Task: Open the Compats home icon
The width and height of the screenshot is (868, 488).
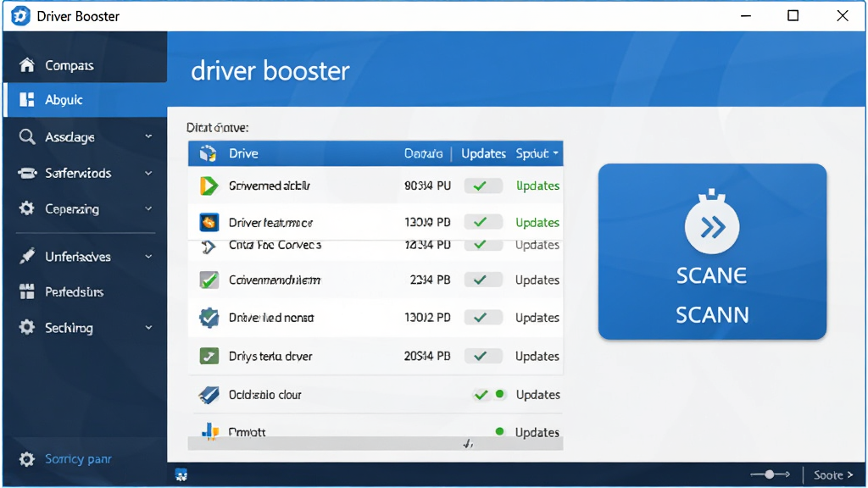Action: coord(26,65)
